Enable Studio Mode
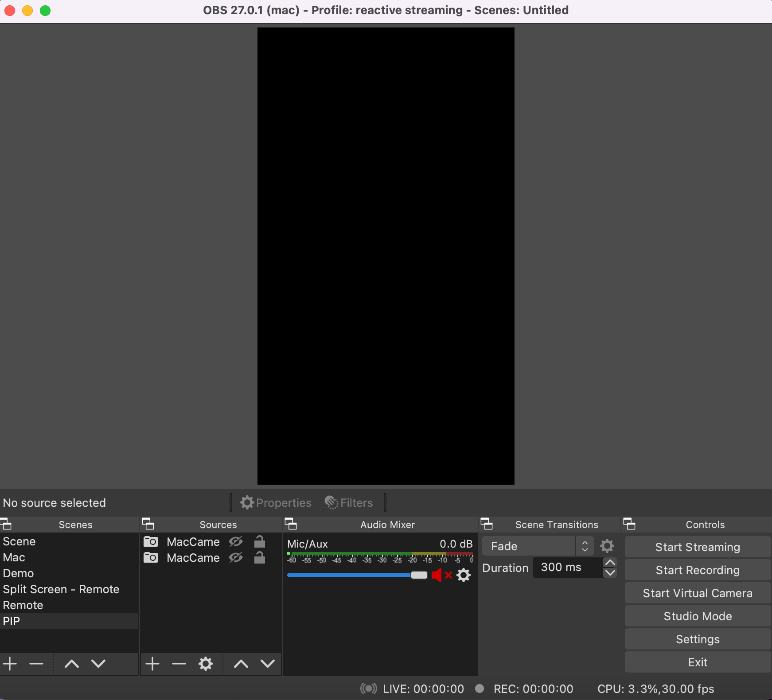 coord(698,616)
